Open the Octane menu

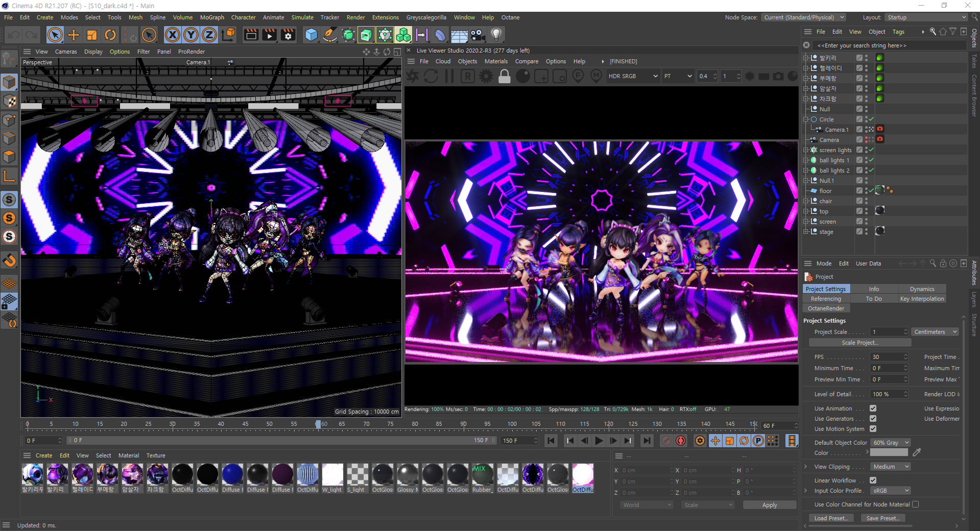pos(510,17)
